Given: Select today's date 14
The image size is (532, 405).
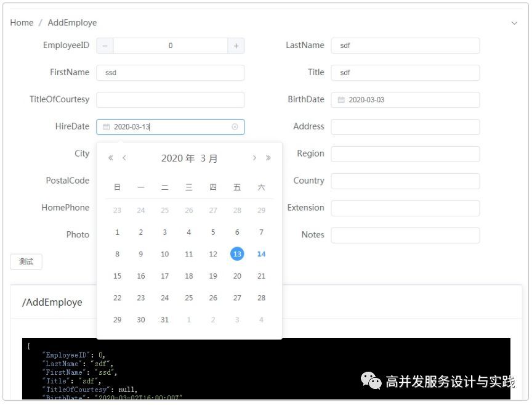Looking at the screenshot, I should click(261, 253).
